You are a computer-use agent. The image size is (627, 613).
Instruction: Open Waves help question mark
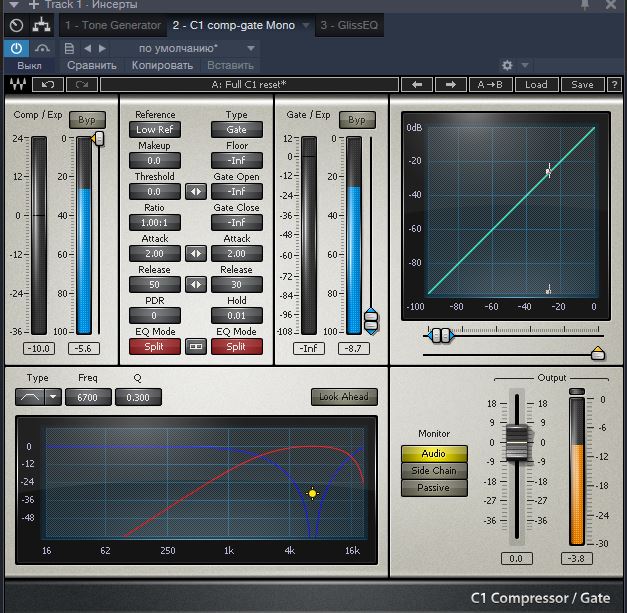[614, 84]
